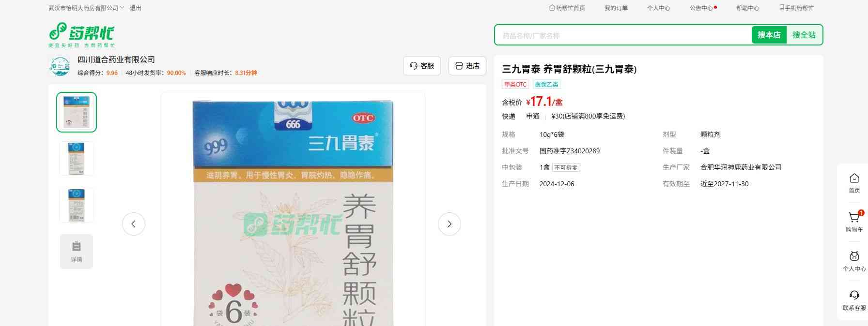Click the 搜本店 search button
The width and height of the screenshot is (868, 326).
click(769, 35)
